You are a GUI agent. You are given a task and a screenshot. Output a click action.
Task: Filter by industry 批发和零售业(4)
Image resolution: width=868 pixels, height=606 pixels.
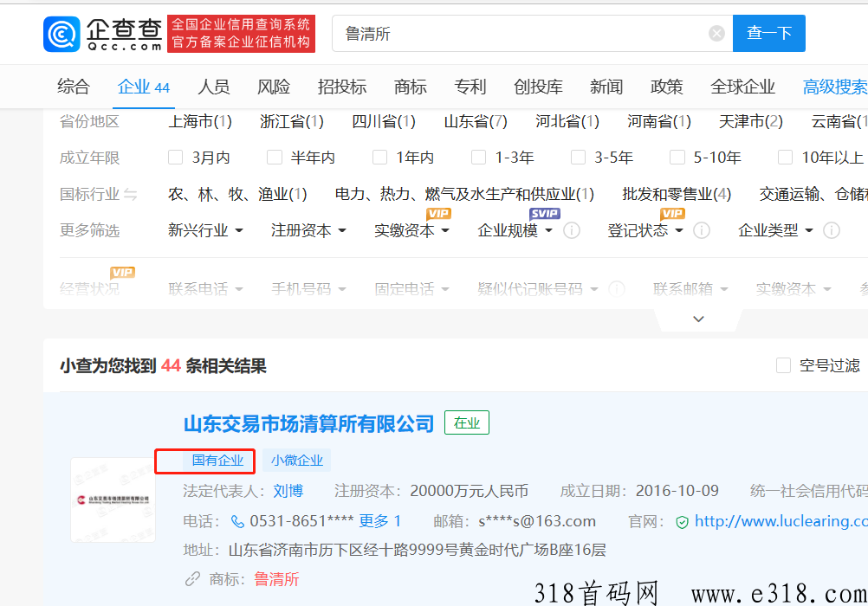click(x=677, y=194)
